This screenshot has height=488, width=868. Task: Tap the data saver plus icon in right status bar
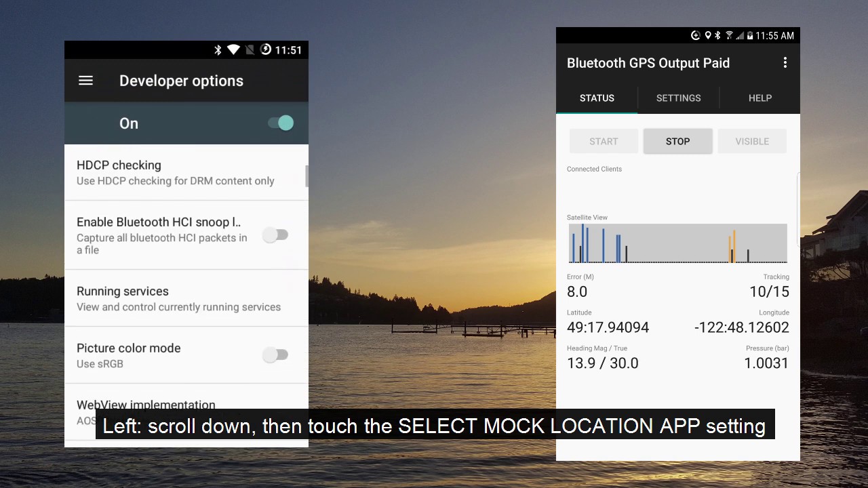pos(696,35)
